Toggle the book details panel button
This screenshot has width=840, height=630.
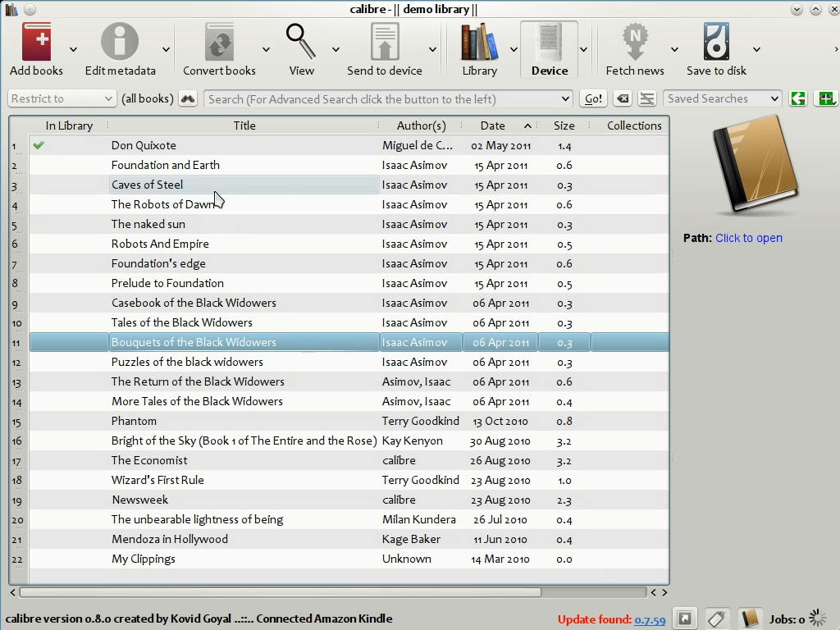click(x=749, y=619)
